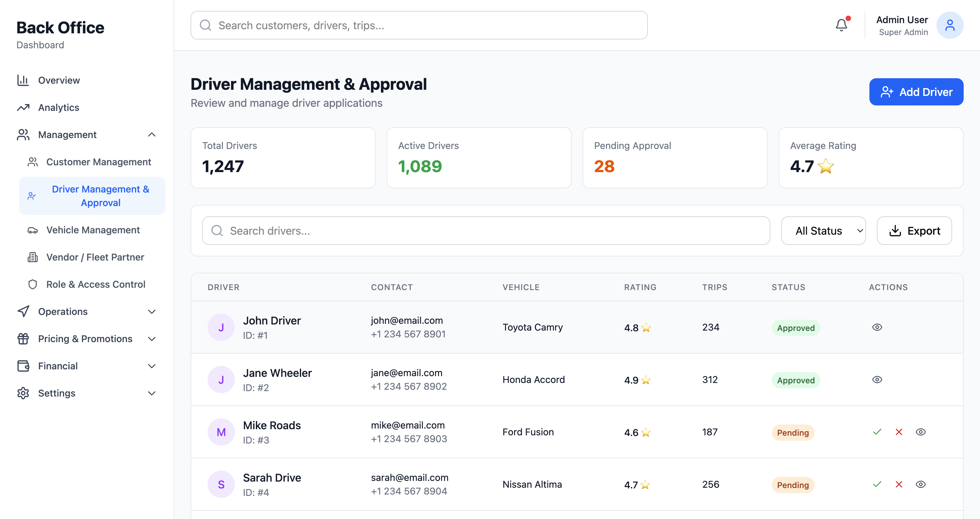This screenshot has height=519, width=980.
Task: Click Mike Roads' Pending status badge
Action: (793, 433)
